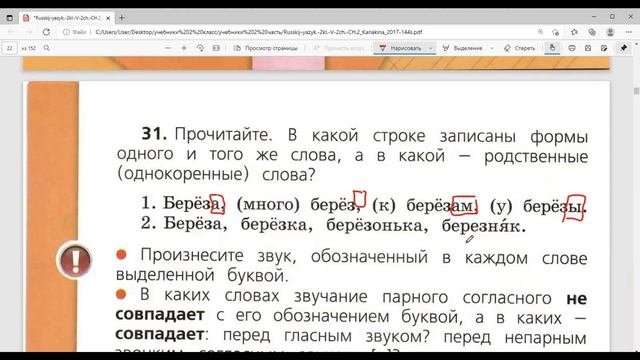Click the word Произнесите
The height and width of the screenshot is (360, 640).
(192, 255)
